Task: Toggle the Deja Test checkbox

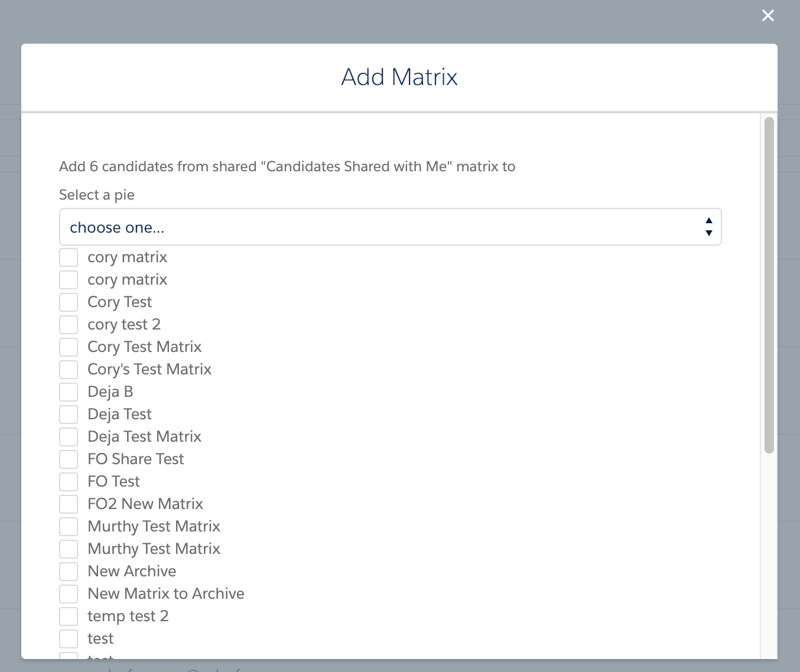Action: [69, 415]
